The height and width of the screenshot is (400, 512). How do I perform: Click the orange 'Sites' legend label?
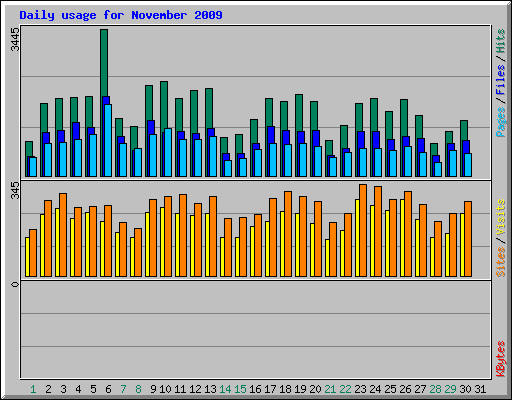coord(500,262)
